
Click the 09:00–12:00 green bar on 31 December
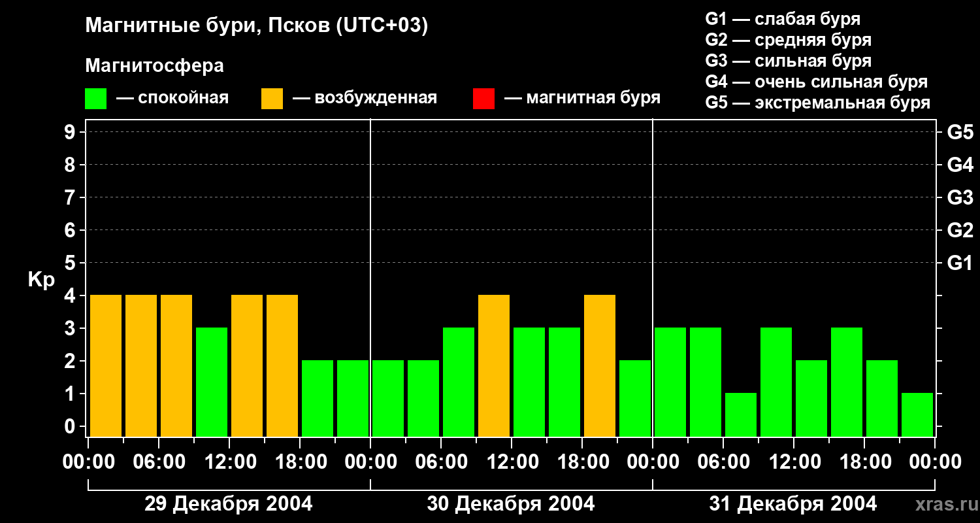[776, 382]
